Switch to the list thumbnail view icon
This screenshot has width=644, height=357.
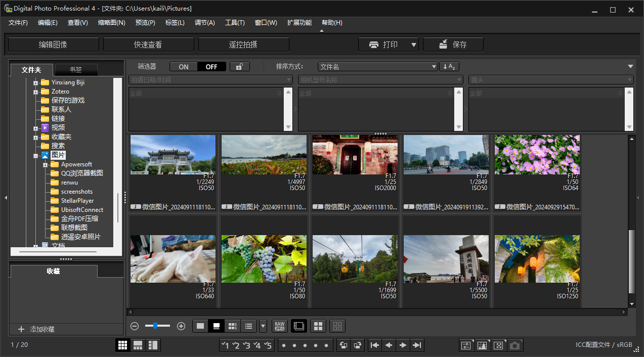[x=248, y=326]
